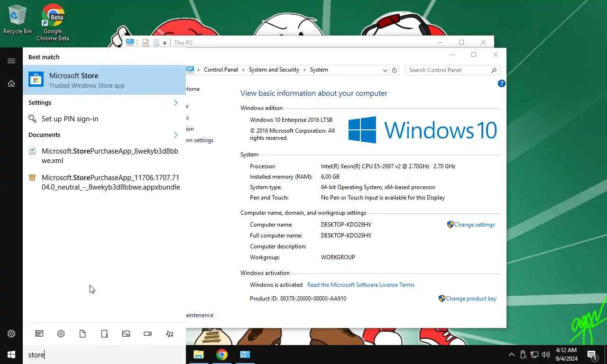Select the 6.00 GB installed memory value
The image size is (607, 364).
tap(330, 177)
